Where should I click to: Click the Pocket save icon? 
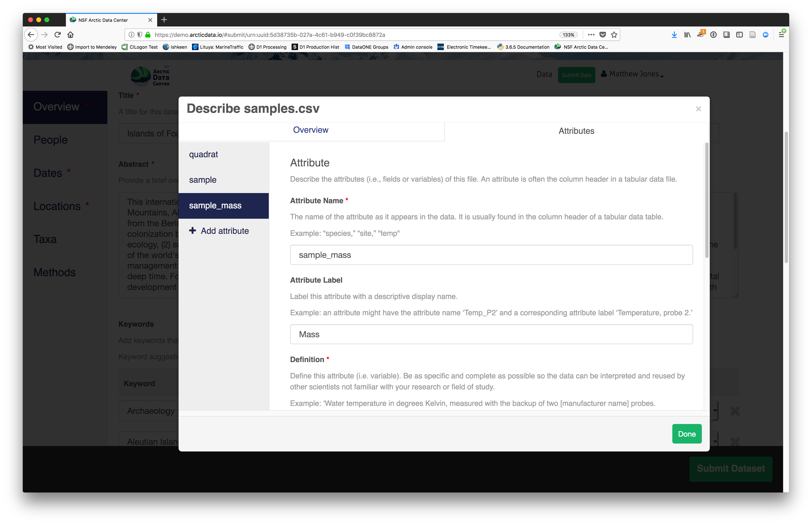coord(602,34)
